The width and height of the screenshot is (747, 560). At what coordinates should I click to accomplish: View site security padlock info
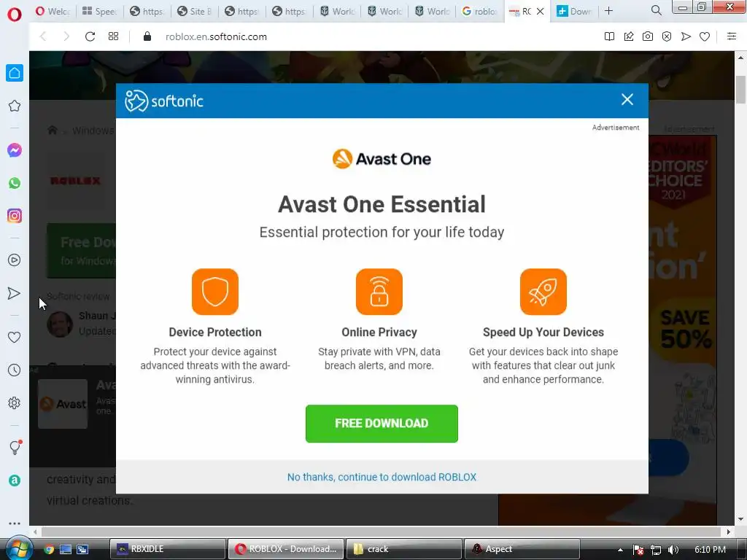(147, 36)
